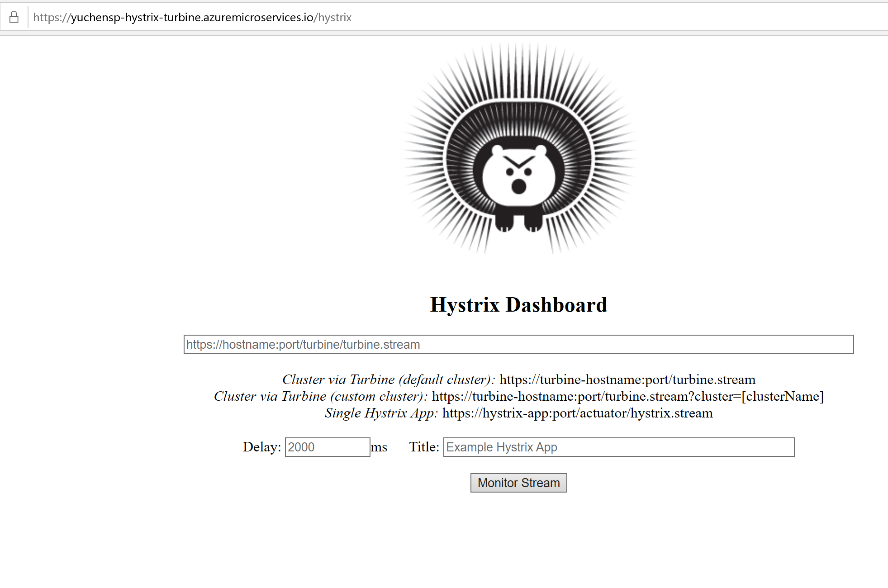Viewport: 888px width, 588px height.
Task: Focus the Title field with Example Hystrix App
Action: coord(618,447)
